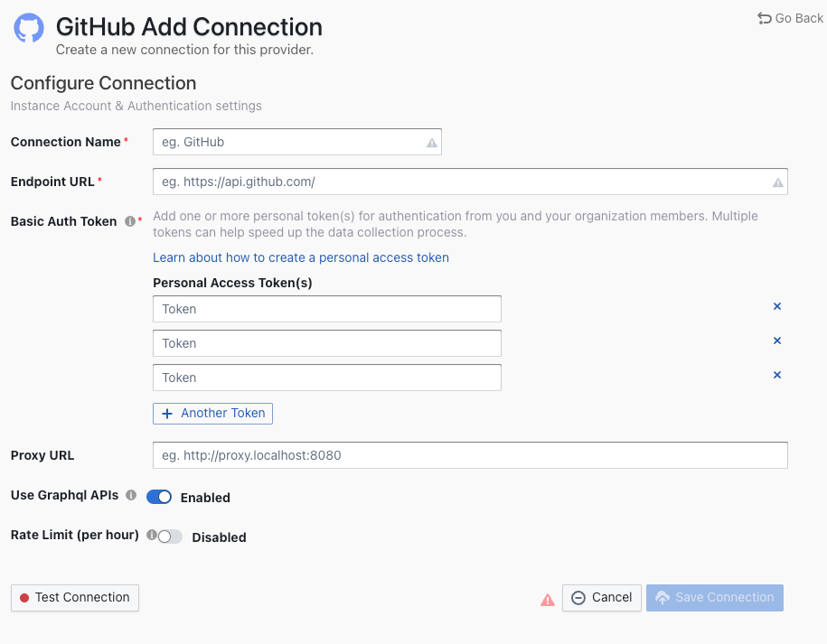Click the Use Graphql APIs info icon
Screen dimensions: 827x644
coord(131,496)
